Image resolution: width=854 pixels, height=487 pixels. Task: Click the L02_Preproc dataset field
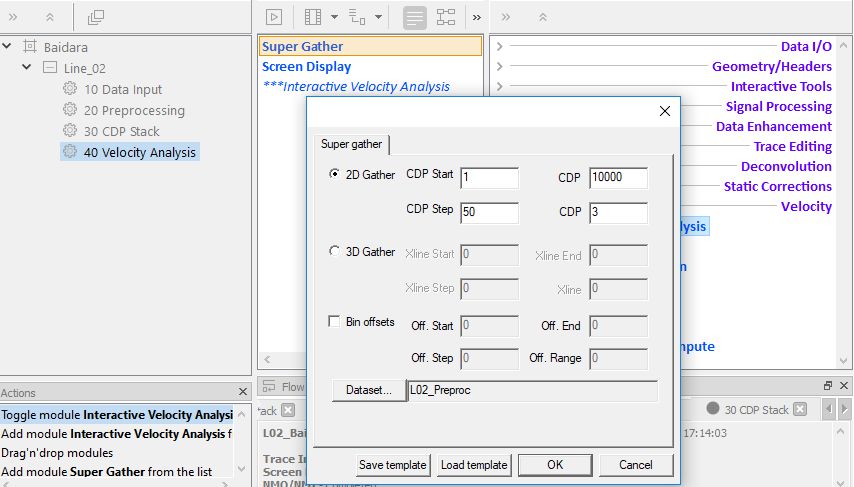click(532, 391)
